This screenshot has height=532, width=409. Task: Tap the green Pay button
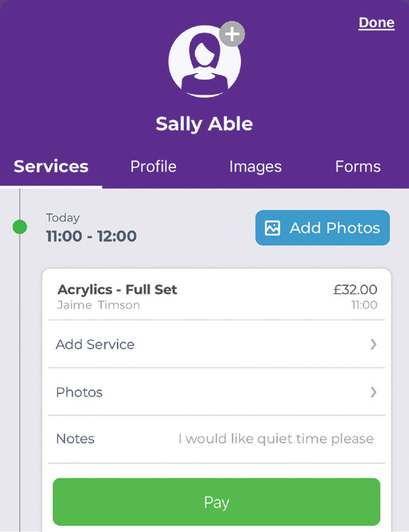click(216, 502)
